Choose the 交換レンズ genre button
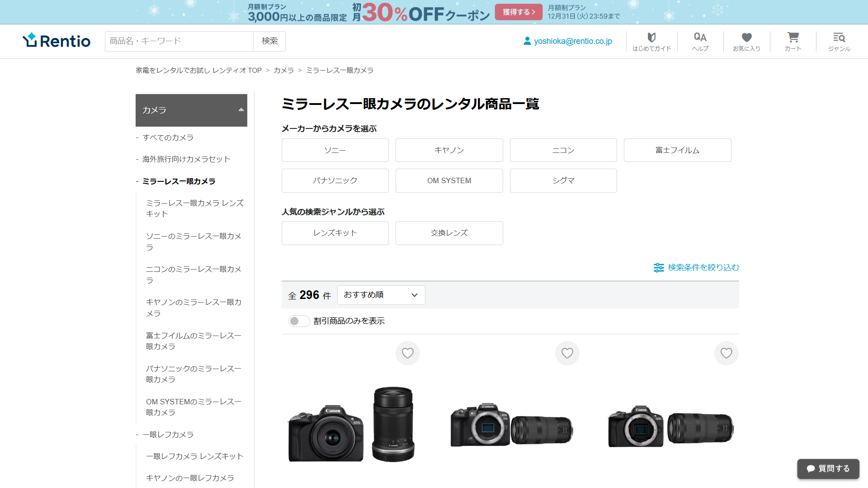Screen dimensions: 868x488 pyautogui.click(x=449, y=233)
